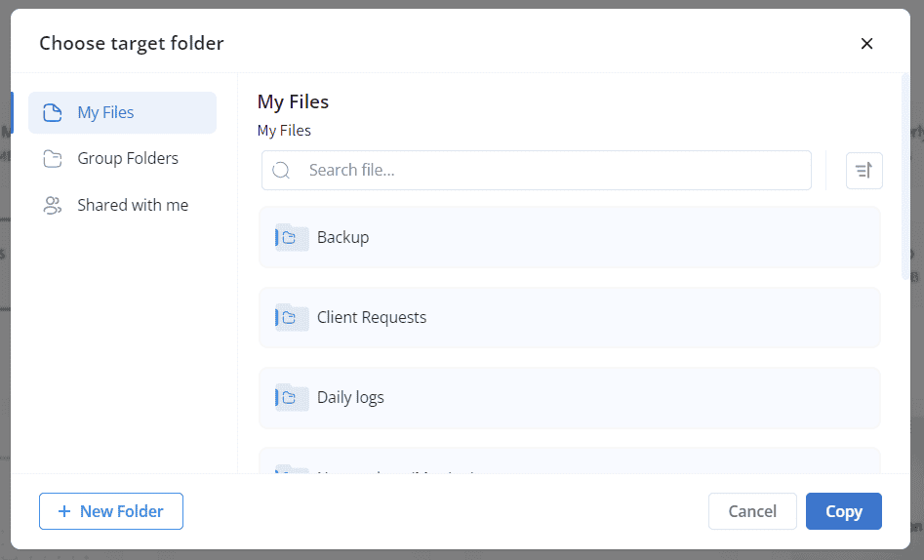Click the sort order icon button
This screenshot has height=560, width=924.
pos(864,171)
